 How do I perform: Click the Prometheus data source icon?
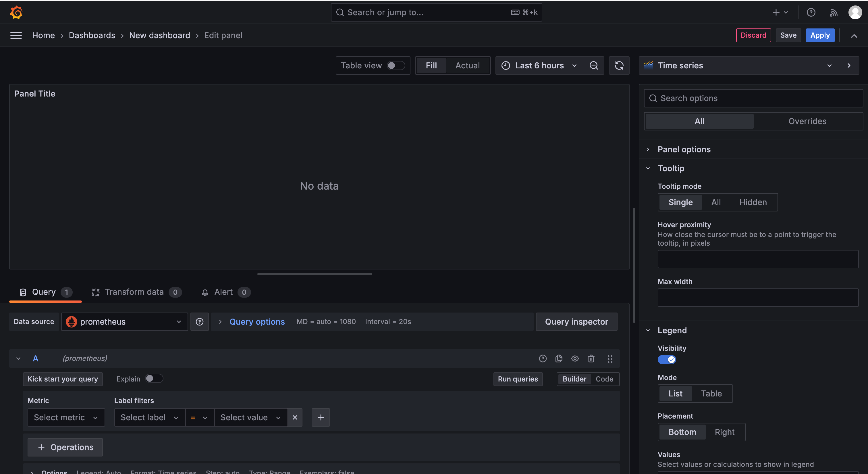tap(71, 322)
